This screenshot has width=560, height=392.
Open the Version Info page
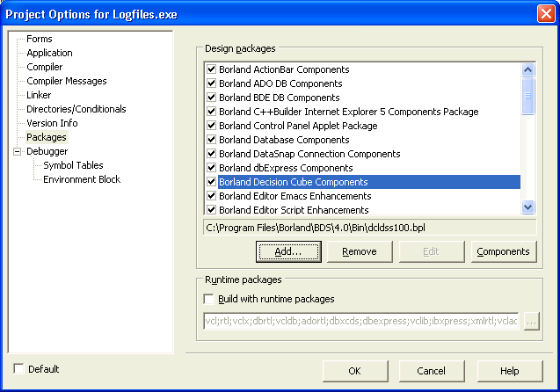click(x=52, y=123)
